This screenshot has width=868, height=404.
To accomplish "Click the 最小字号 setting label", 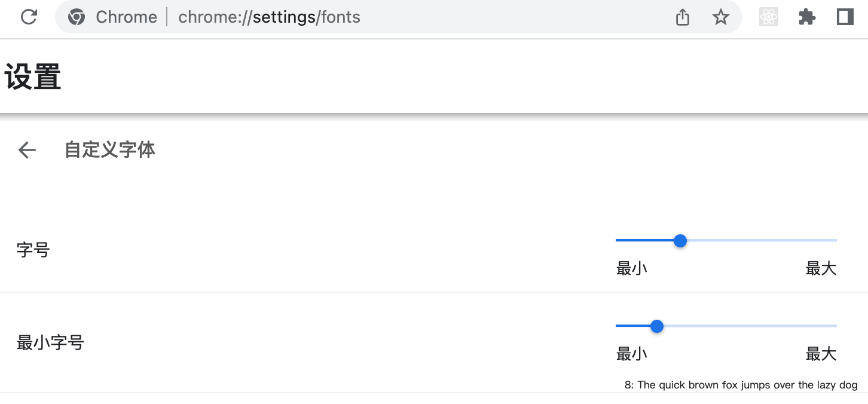I will tap(50, 343).
